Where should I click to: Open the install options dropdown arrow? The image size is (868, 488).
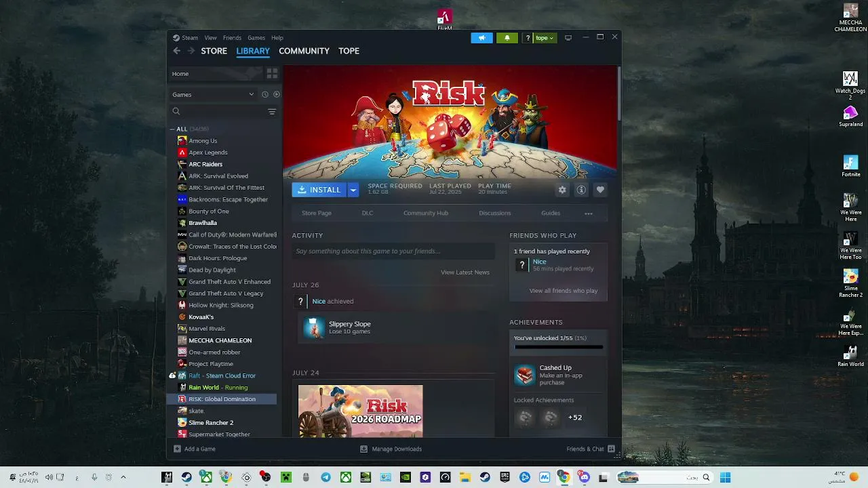pyautogui.click(x=353, y=190)
